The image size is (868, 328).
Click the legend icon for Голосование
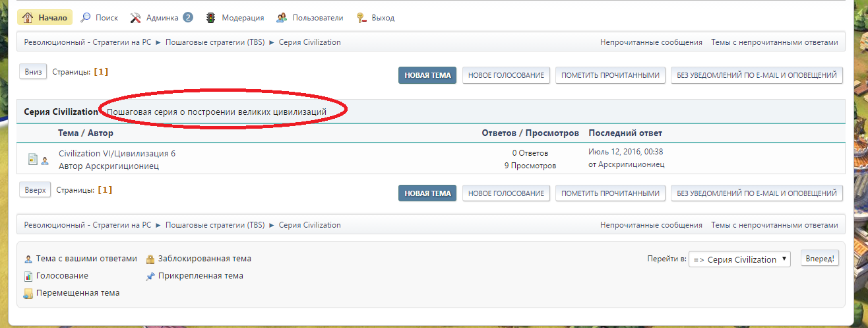(28, 276)
